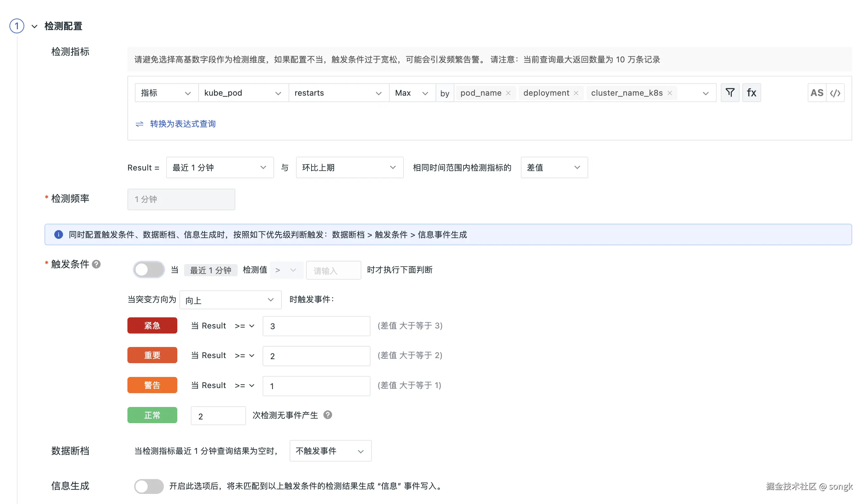This screenshot has width=865, height=504.
Task: Open 不触发事件 data gap dropdown
Action: click(x=330, y=451)
